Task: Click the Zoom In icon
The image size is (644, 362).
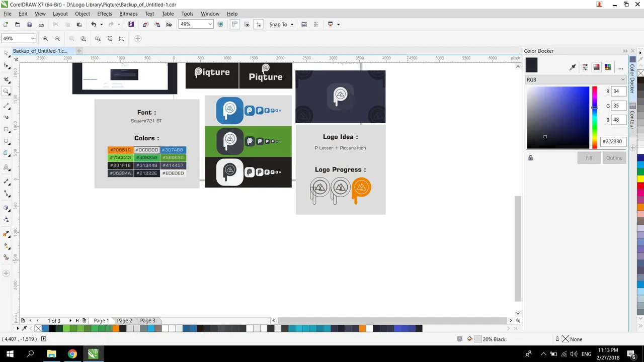Action: click(45, 39)
